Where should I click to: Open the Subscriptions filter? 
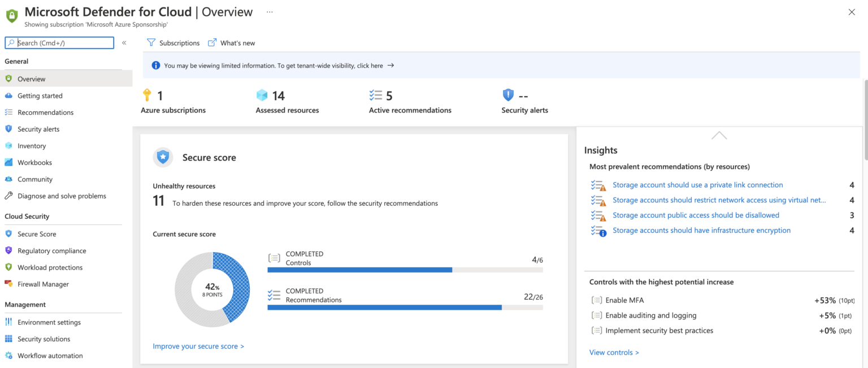[173, 42]
